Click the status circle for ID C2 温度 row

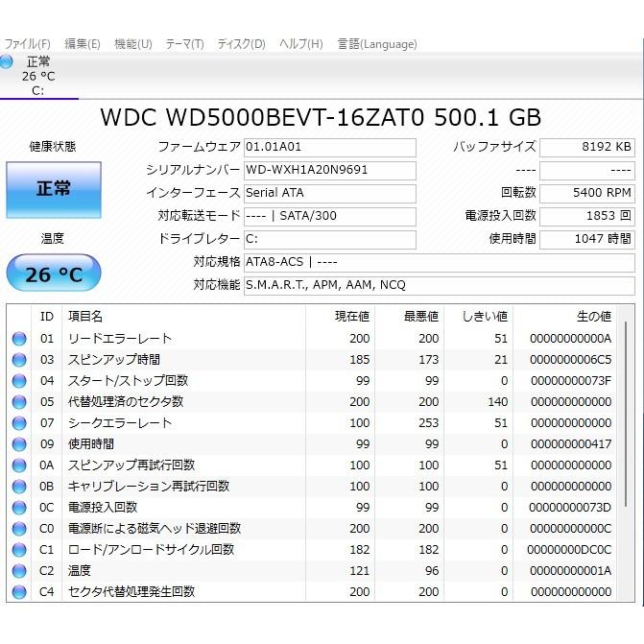point(19,571)
